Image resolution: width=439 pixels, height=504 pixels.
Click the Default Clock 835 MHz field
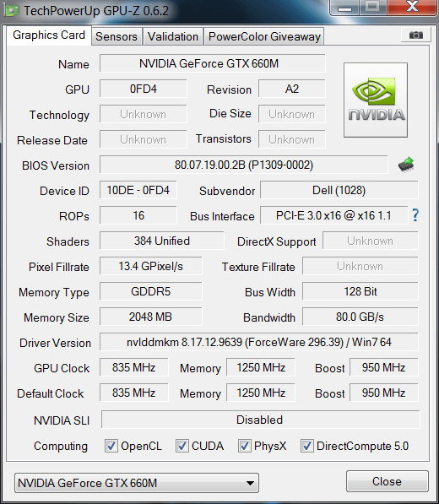point(133,393)
